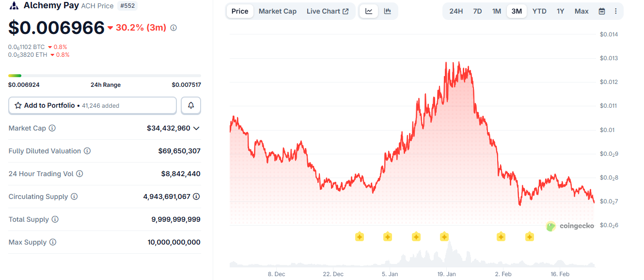Click info icon beside Fully Diluted Valuation
Image resolution: width=644 pixels, height=280 pixels.
pyautogui.click(x=87, y=151)
